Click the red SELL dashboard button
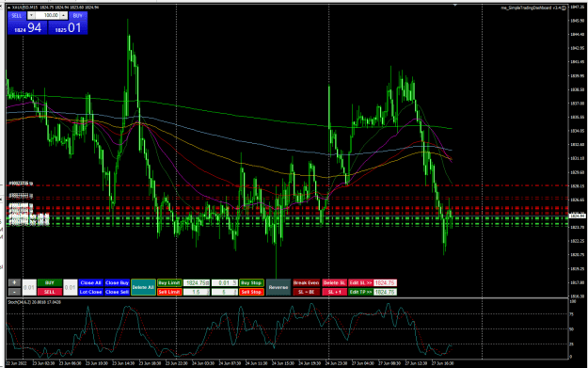 (50, 292)
